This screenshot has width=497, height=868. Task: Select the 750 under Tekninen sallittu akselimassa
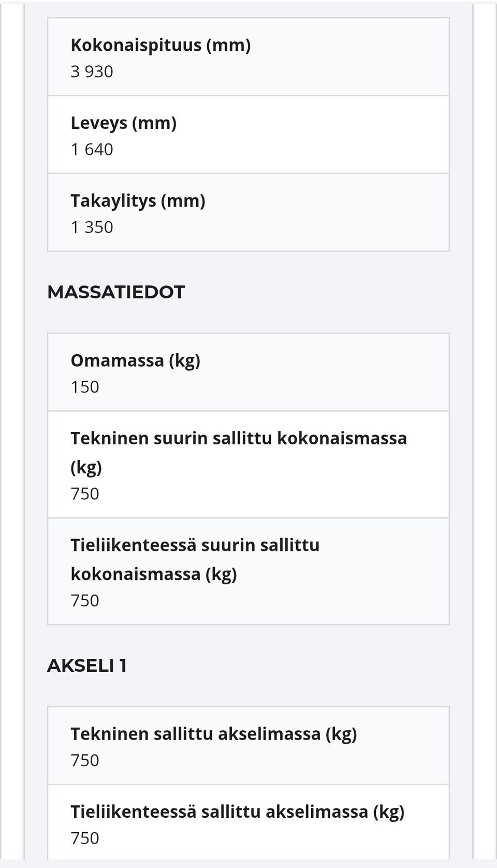coord(85,760)
